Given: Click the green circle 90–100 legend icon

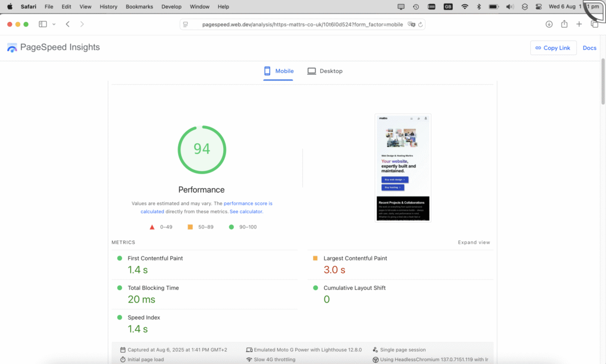Looking at the screenshot, I should tap(231, 227).
